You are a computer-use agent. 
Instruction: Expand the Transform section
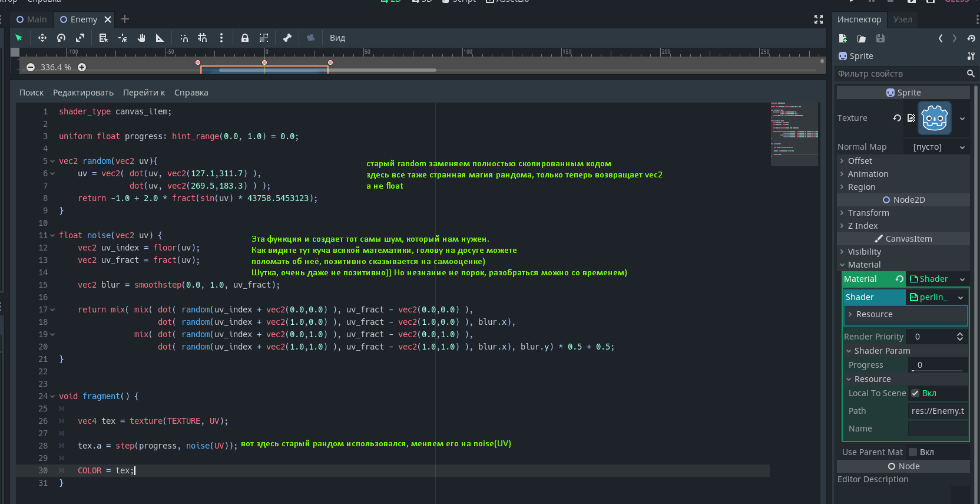(x=868, y=213)
